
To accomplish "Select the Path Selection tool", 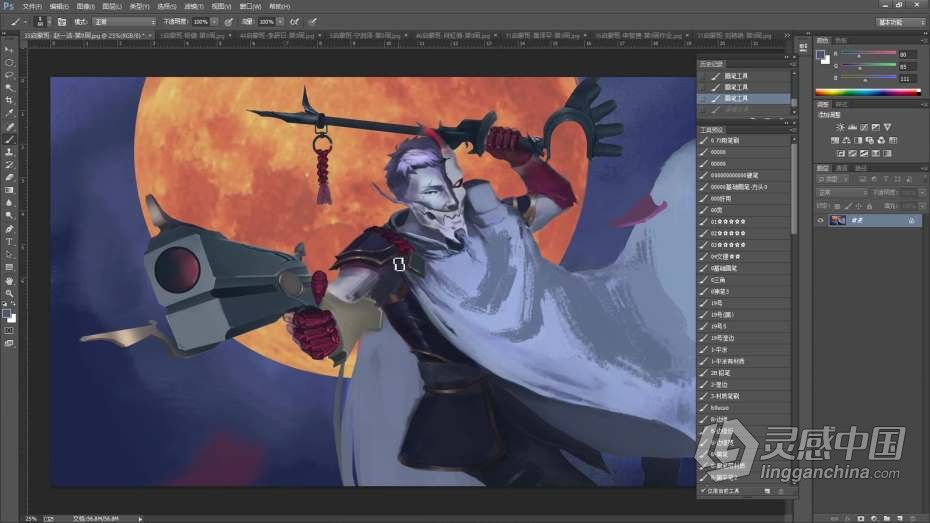I will pos(9,255).
